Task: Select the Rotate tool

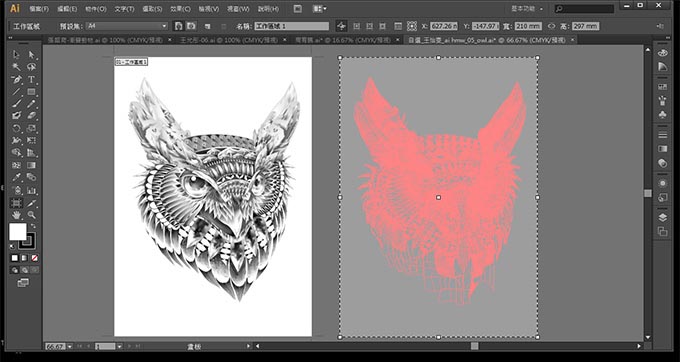Action: coord(16,128)
